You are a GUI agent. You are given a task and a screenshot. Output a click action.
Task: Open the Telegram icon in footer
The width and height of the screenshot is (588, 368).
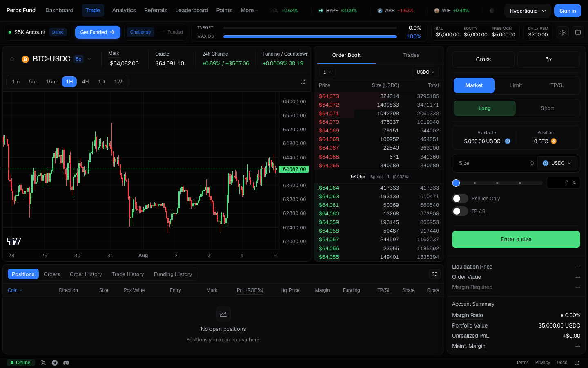(x=55, y=363)
